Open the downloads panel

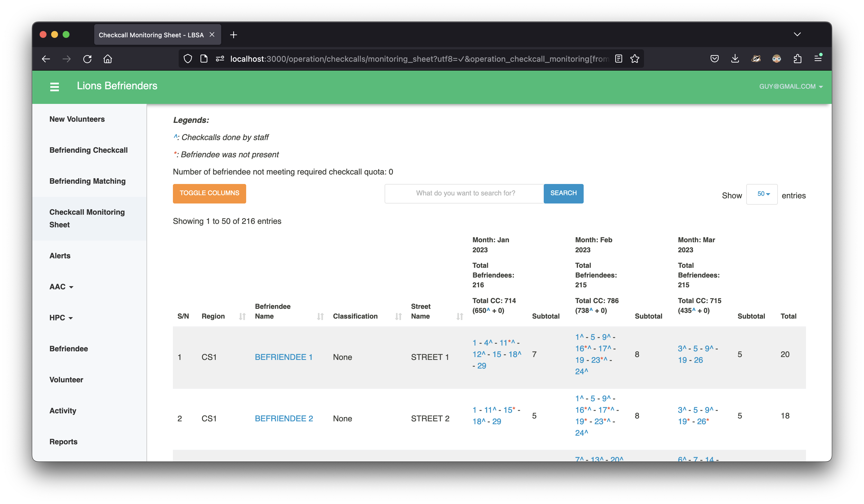[735, 59]
